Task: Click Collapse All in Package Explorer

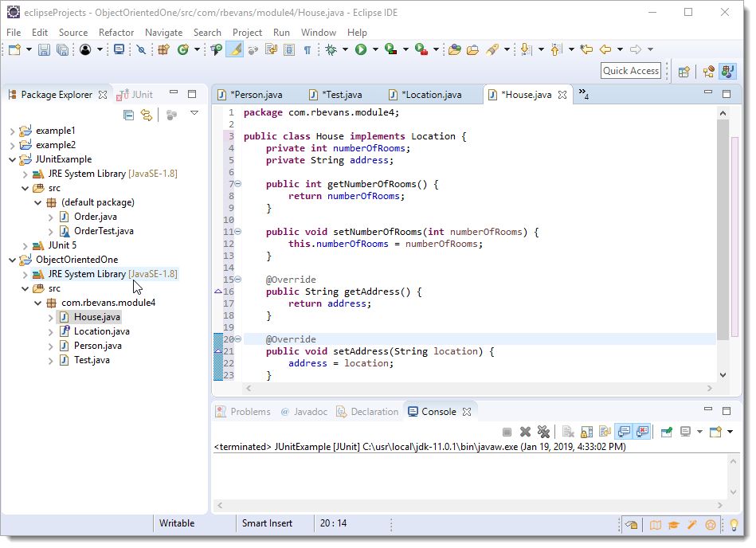Action: (x=129, y=115)
